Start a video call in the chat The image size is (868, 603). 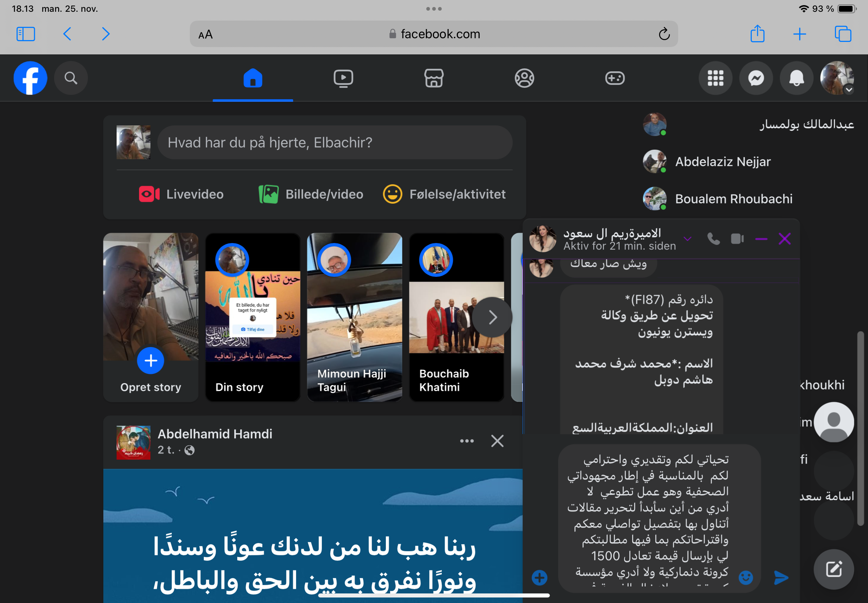(737, 239)
